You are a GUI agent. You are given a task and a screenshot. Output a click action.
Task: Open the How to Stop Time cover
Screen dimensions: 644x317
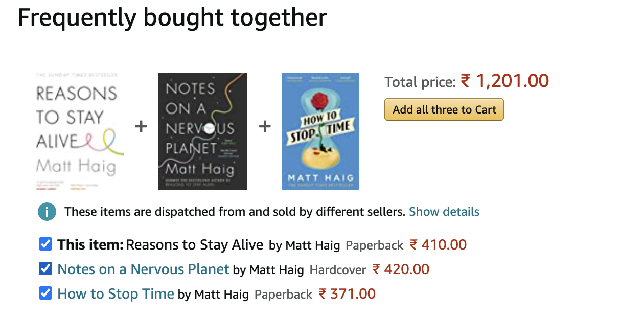(320, 131)
